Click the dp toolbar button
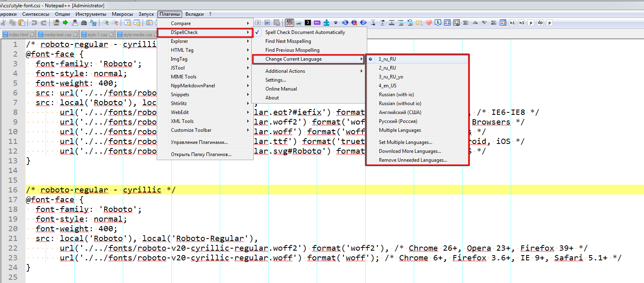Image resolution: width=644 pixels, height=283 pixels. [540, 23]
